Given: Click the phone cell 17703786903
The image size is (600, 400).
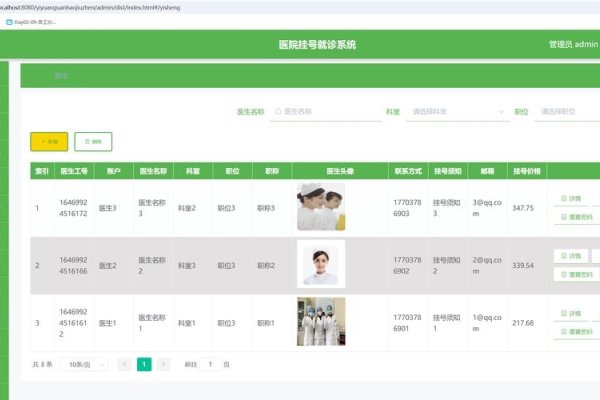Looking at the screenshot, I should point(407,208).
